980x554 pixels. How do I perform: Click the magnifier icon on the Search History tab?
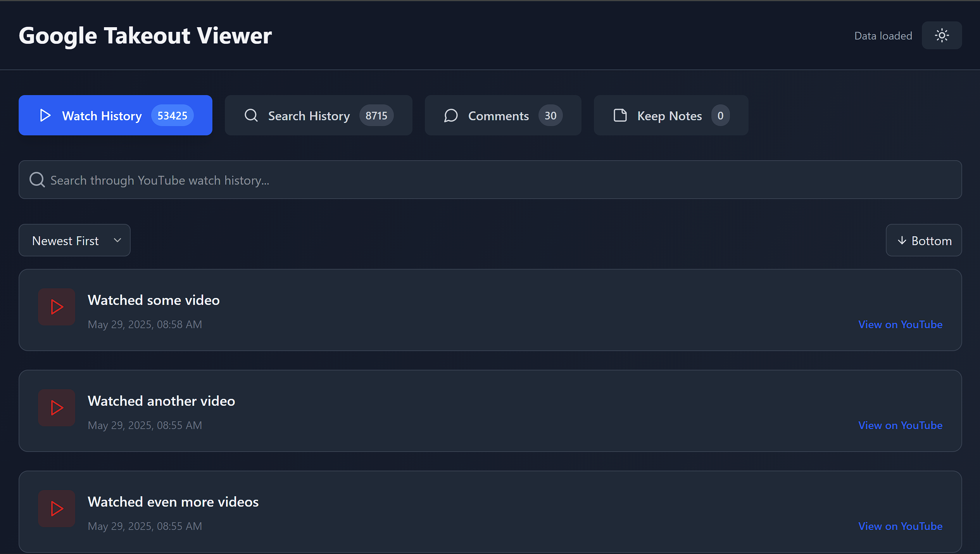point(251,116)
